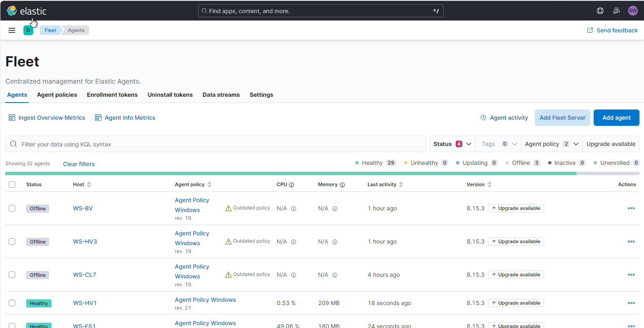Screen dimensions: 644x328
Task: Click the CPU info icon in header
Action: [x=291, y=185]
